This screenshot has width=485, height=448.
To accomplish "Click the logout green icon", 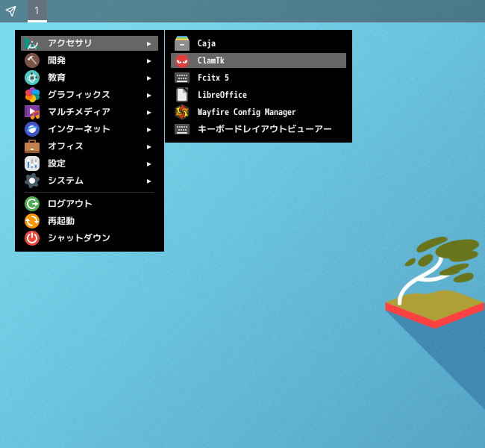I will (x=32, y=204).
